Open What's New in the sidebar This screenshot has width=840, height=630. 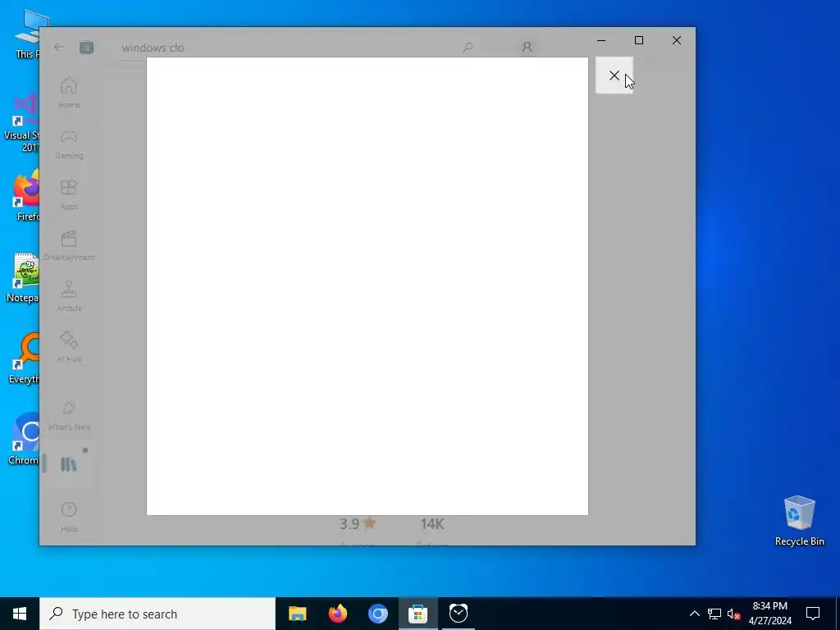click(x=69, y=416)
